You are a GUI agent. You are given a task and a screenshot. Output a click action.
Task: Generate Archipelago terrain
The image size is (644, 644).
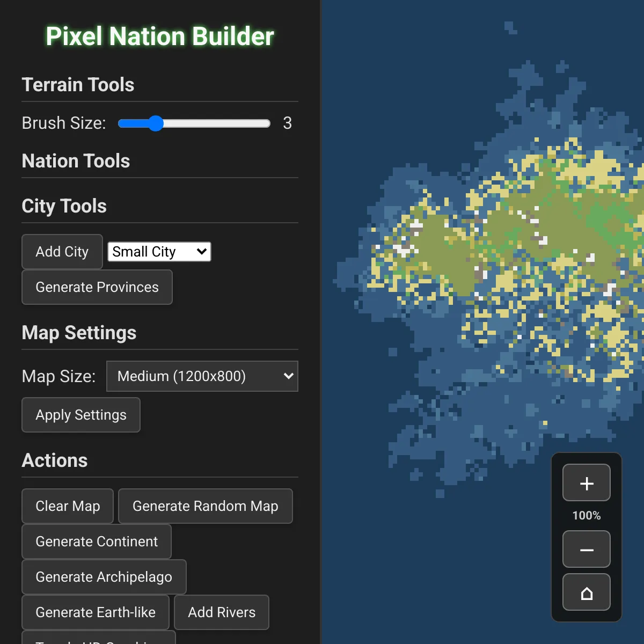click(x=104, y=577)
